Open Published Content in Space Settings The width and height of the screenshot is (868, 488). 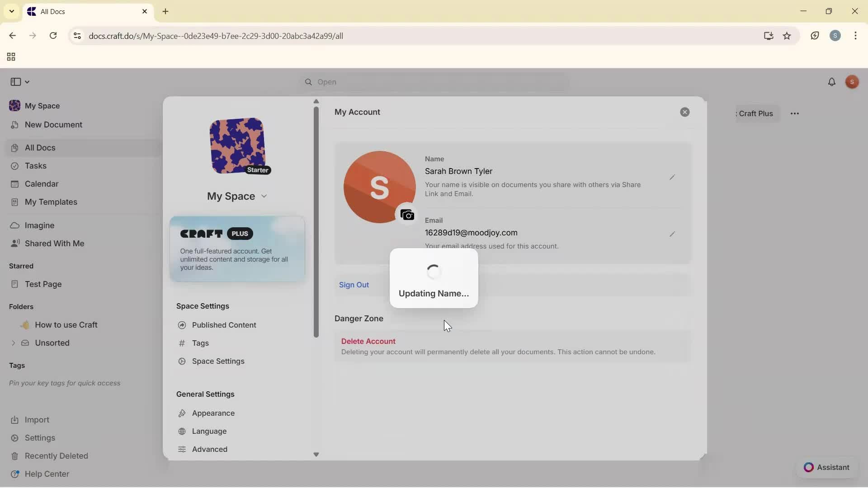[224, 325]
